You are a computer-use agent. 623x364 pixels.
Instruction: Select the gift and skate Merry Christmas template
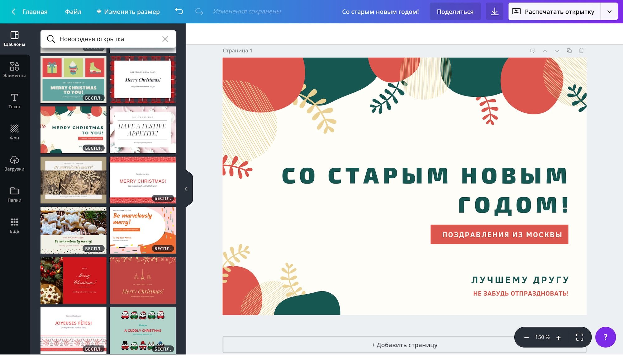pos(74,80)
